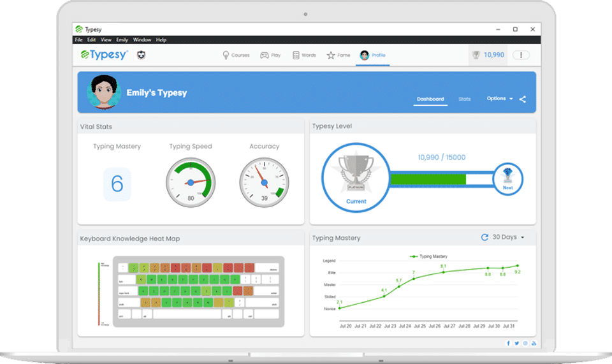The image size is (612, 364).
Task: Switch to the Stats tab
Action: click(x=464, y=99)
